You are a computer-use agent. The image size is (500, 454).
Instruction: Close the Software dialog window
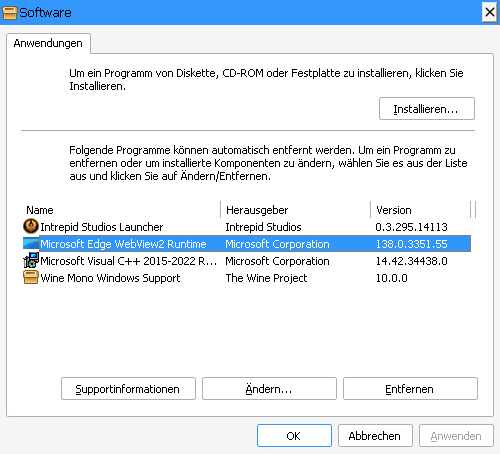tap(489, 13)
